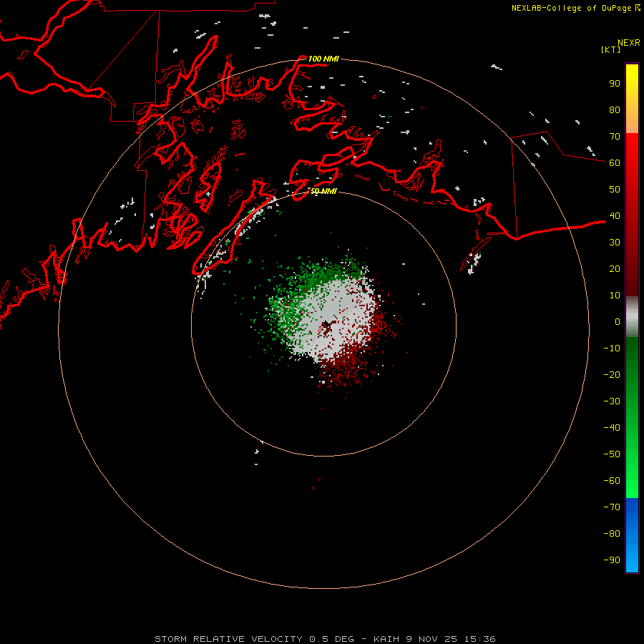
Task: Click the 40 value on velocity scale
Action: coord(615,215)
